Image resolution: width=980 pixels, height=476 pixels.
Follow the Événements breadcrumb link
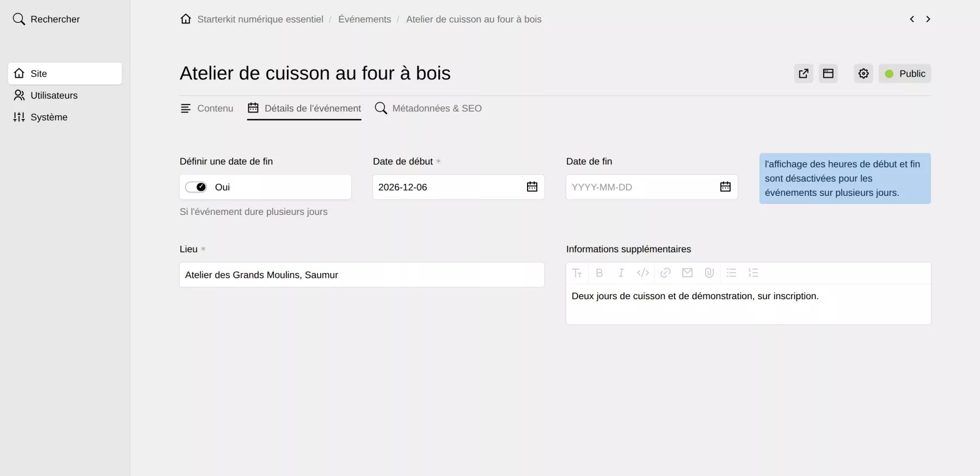[365, 19]
